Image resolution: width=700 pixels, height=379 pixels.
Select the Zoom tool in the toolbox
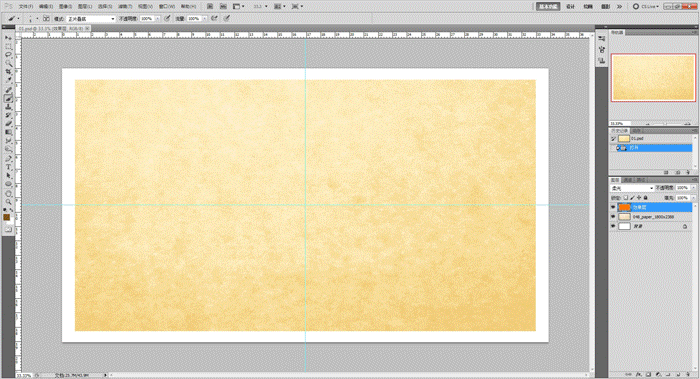pos(8,201)
